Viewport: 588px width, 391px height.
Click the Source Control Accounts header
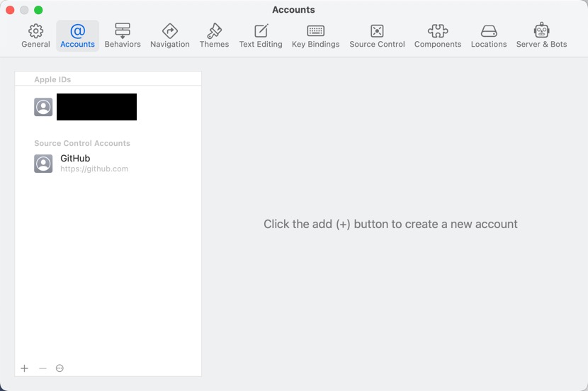tap(82, 143)
